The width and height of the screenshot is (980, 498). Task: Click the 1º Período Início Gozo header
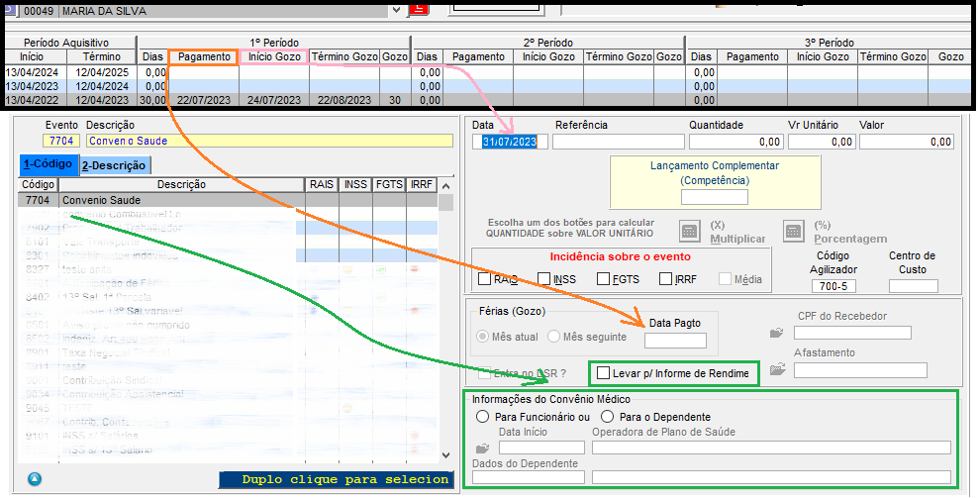[x=274, y=56]
